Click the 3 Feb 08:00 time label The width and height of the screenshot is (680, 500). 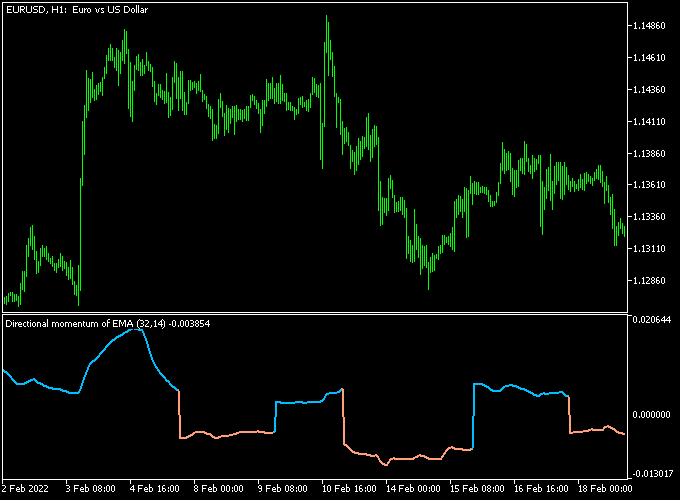[x=91, y=489]
